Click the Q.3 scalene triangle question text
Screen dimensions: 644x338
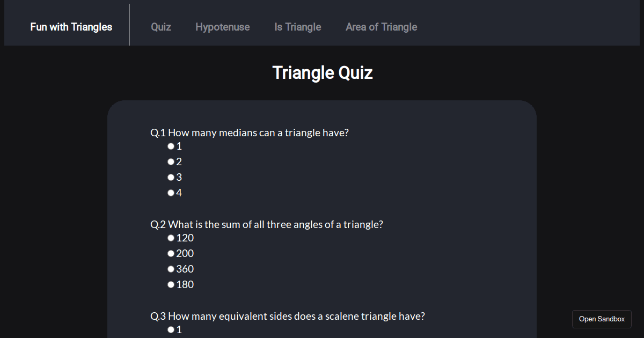pos(287,316)
